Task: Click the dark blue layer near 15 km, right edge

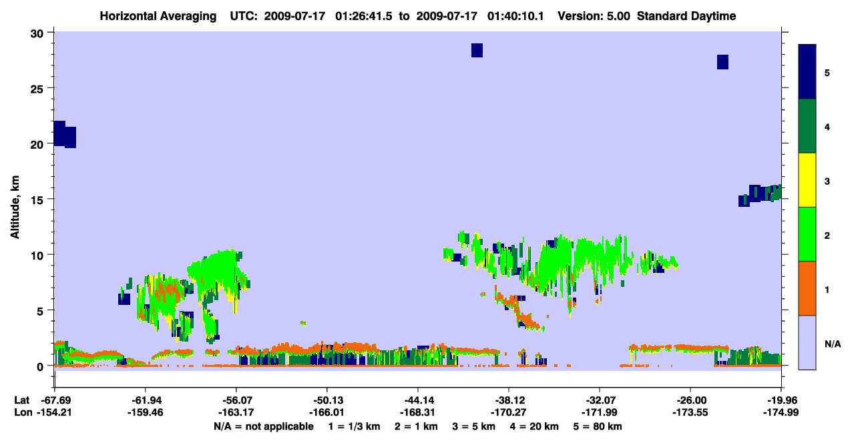Action: click(x=760, y=195)
